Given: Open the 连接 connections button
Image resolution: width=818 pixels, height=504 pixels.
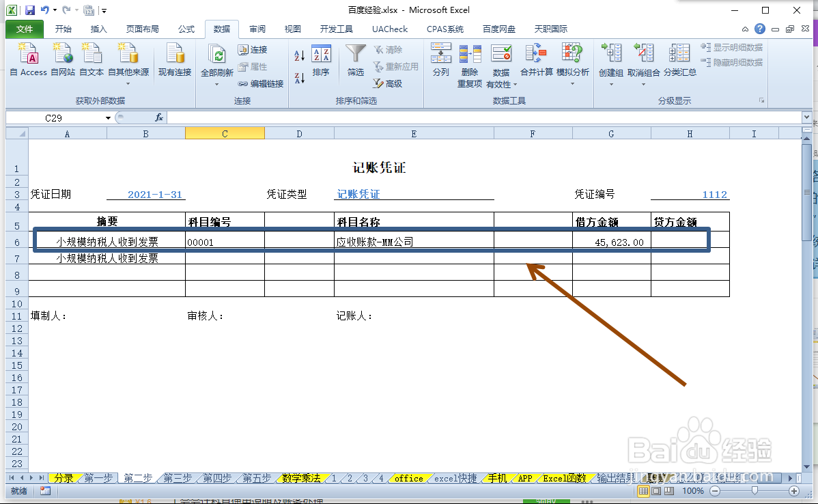Looking at the screenshot, I should (253, 50).
